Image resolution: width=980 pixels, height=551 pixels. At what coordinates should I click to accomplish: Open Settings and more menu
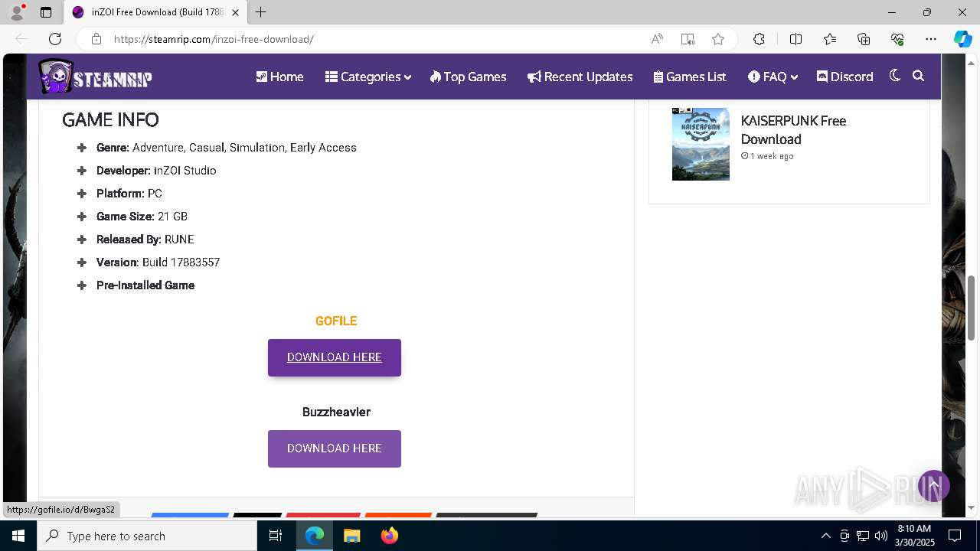(x=931, y=39)
